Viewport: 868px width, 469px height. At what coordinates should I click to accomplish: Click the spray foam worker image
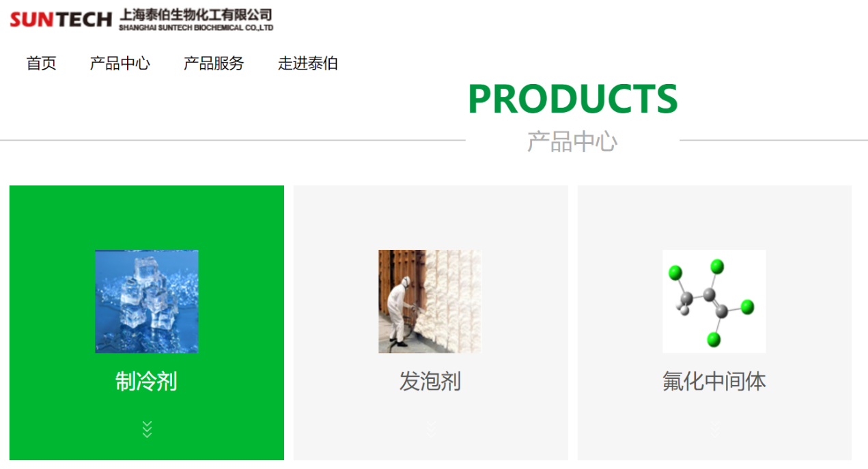430,301
